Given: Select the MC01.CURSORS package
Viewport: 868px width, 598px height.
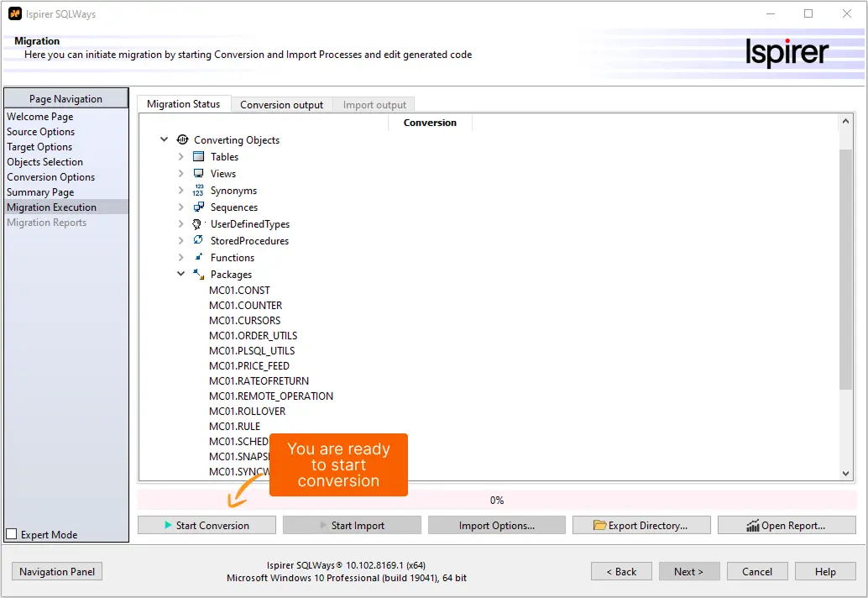Looking at the screenshot, I should (244, 321).
